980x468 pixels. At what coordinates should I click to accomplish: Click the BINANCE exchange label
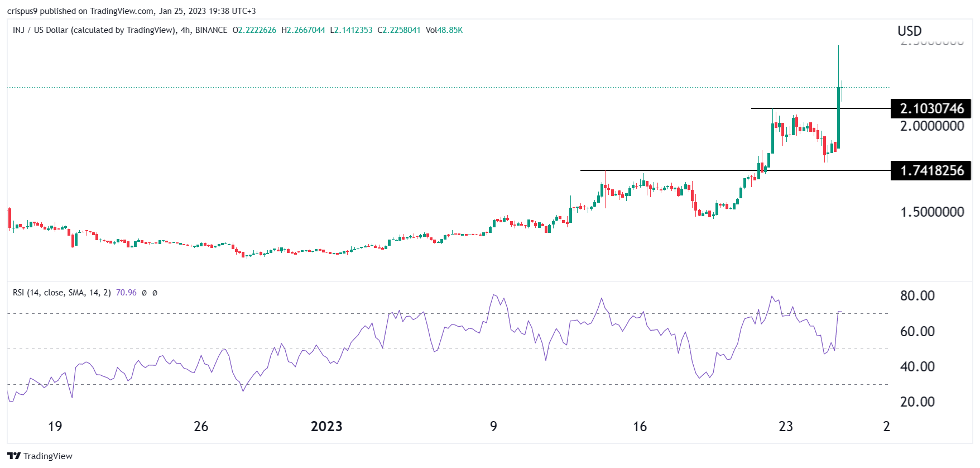[x=211, y=30]
